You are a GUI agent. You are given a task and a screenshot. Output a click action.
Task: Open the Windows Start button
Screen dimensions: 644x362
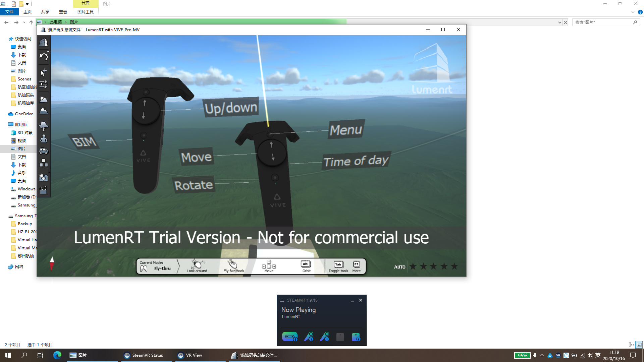point(8,355)
